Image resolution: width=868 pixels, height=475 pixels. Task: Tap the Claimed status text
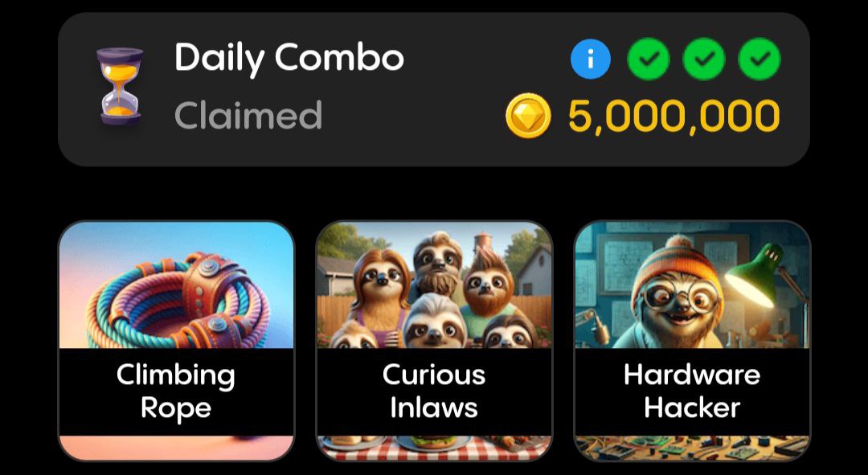point(248,115)
